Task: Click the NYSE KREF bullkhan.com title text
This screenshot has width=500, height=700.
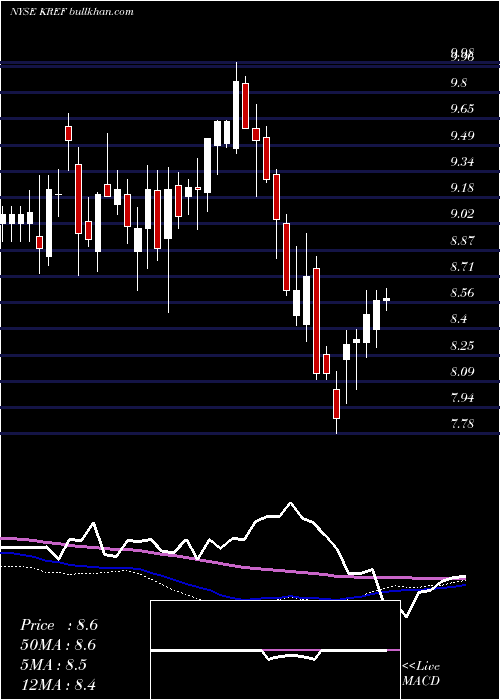Action: click(x=71, y=12)
